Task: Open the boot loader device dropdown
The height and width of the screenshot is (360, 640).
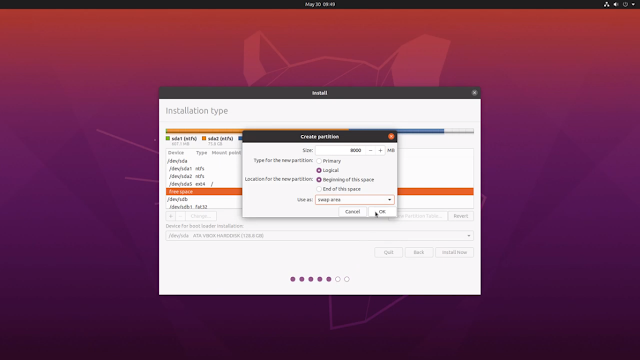Action: 320,236
